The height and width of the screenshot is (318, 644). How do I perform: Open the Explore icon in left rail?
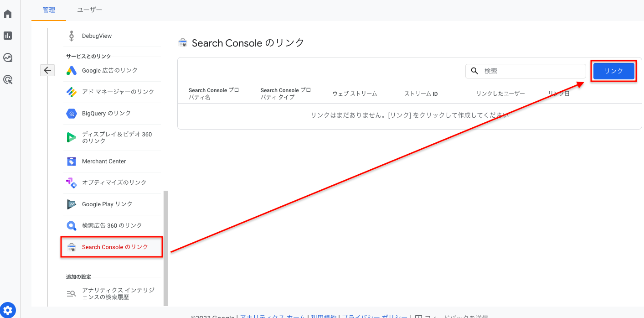tap(8, 58)
